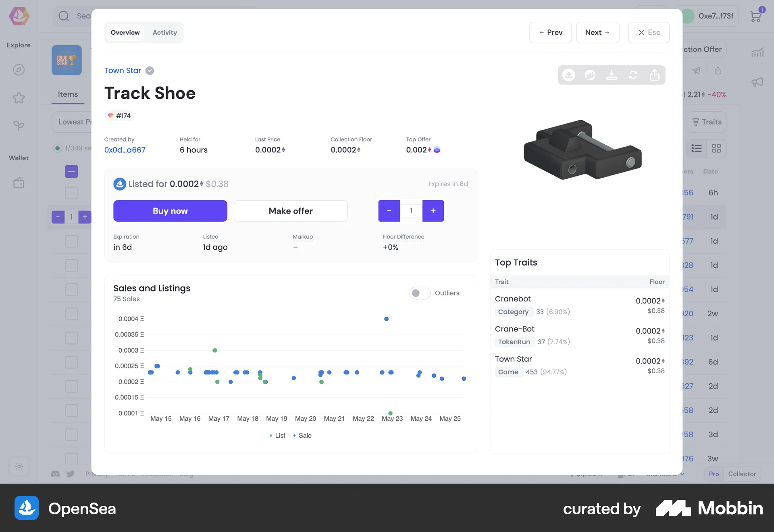Make an offer on Track Shoe
This screenshot has width=774, height=532.
click(x=290, y=211)
